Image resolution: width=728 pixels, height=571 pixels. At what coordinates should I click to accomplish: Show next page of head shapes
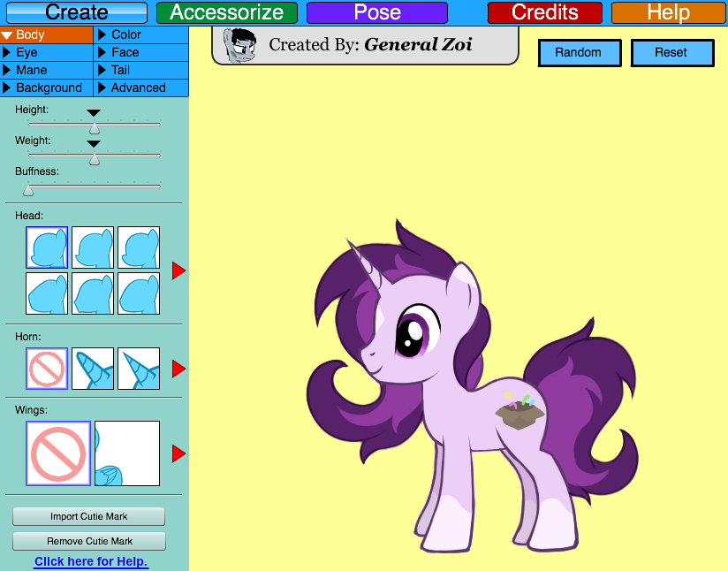pyautogui.click(x=178, y=270)
